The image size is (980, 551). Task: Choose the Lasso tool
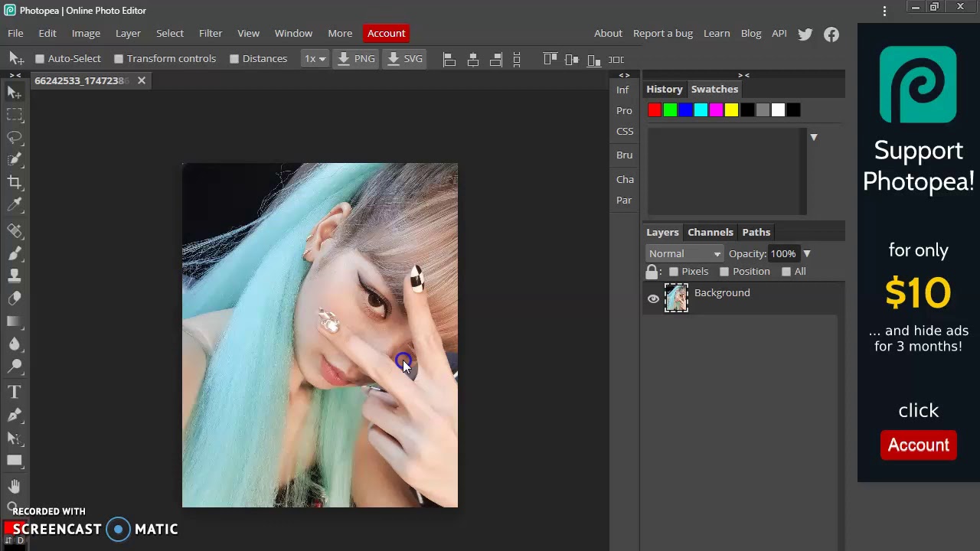pos(15,137)
